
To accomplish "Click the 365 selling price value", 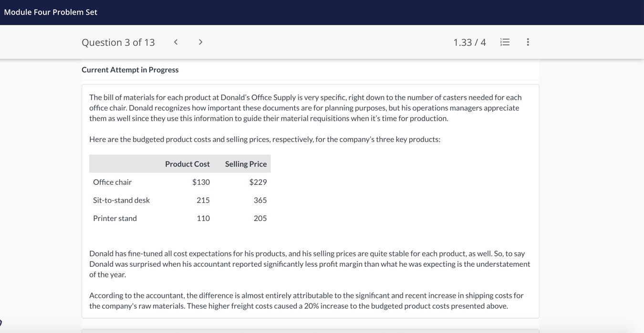I will [x=260, y=200].
